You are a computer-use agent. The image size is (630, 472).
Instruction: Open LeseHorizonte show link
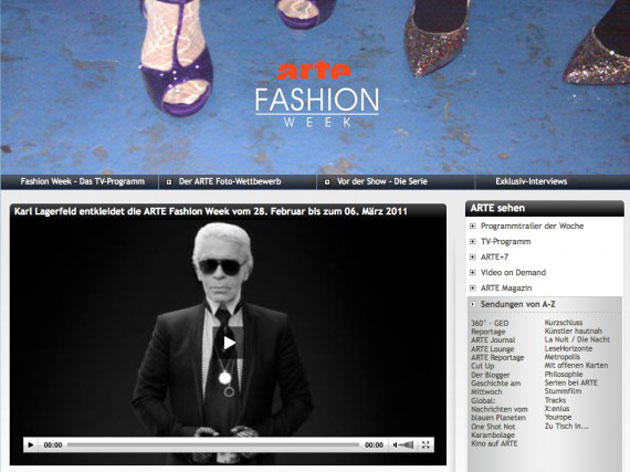pyautogui.click(x=568, y=348)
